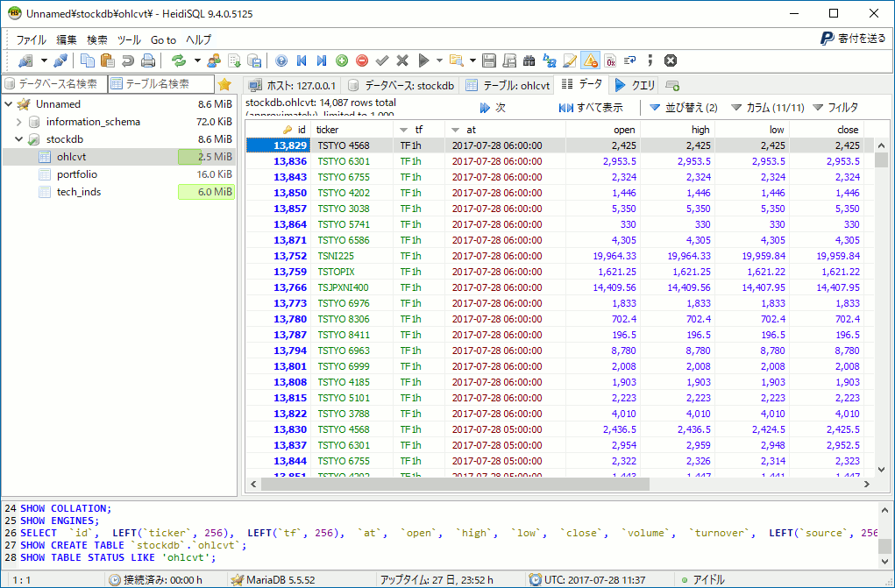Click the green Refresh icon
Screen dimensions: 895x588
(179, 60)
